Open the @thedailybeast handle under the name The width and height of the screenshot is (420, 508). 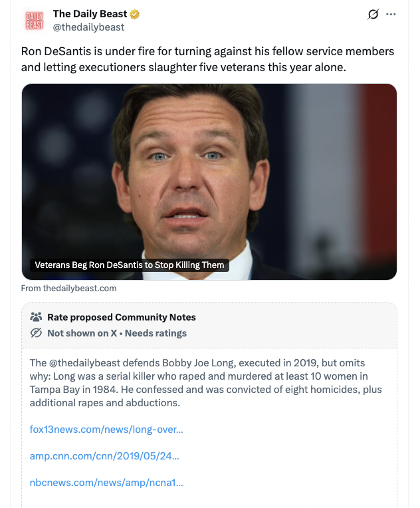click(x=88, y=27)
